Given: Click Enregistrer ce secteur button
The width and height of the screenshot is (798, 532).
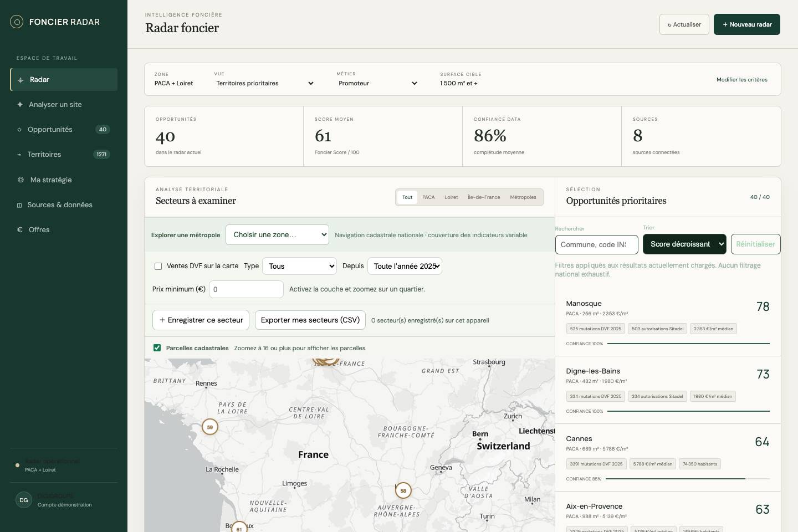Looking at the screenshot, I should coord(201,320).
